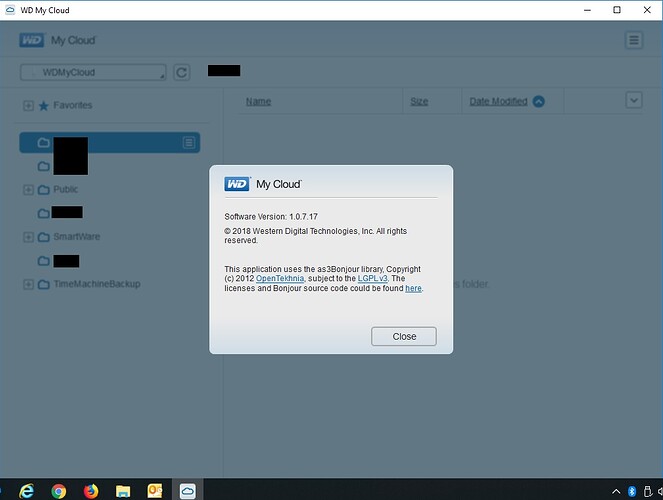Image resolution: width=663 pixels, height=500 pixels.
Task: Open Internet Explorer from the taskbar
Action: [26, 491]
